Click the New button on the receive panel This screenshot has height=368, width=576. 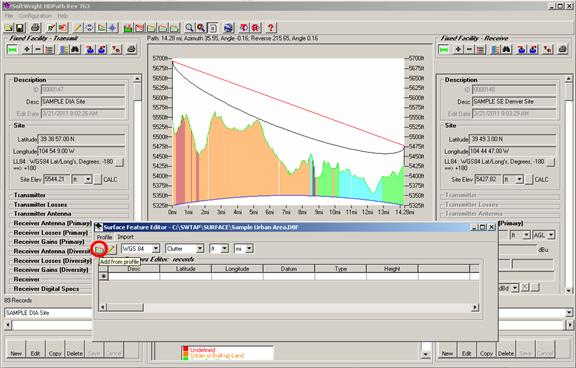coord(447,350)
